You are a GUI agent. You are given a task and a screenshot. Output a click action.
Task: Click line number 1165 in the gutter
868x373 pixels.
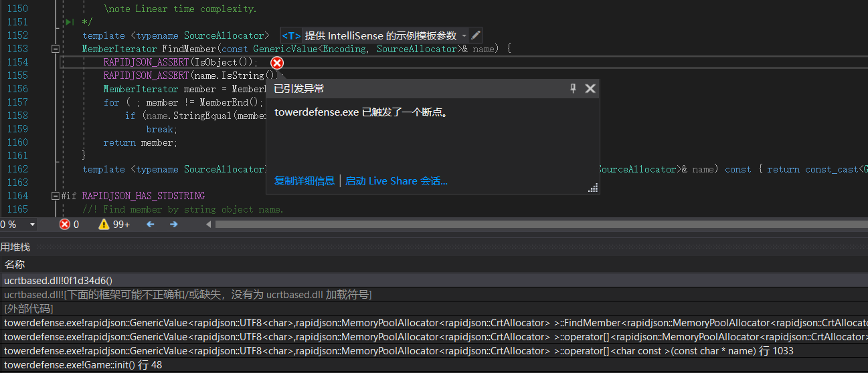[x=17, y=209]
